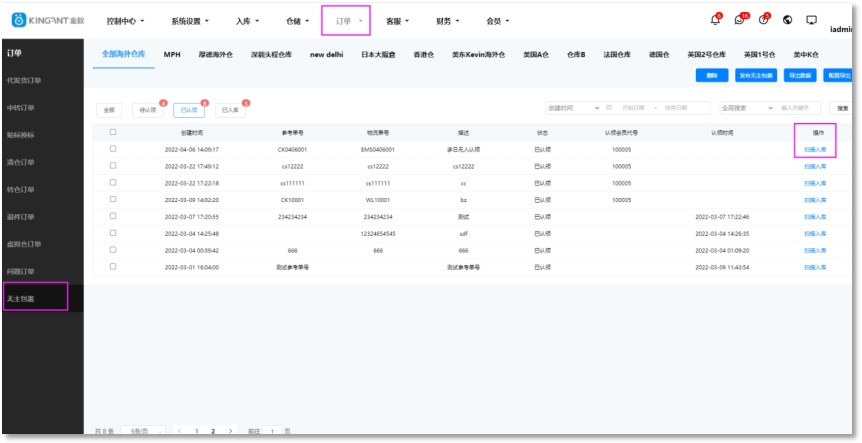
Task: Open the 会员 top menu
Action: click(498, 21)
